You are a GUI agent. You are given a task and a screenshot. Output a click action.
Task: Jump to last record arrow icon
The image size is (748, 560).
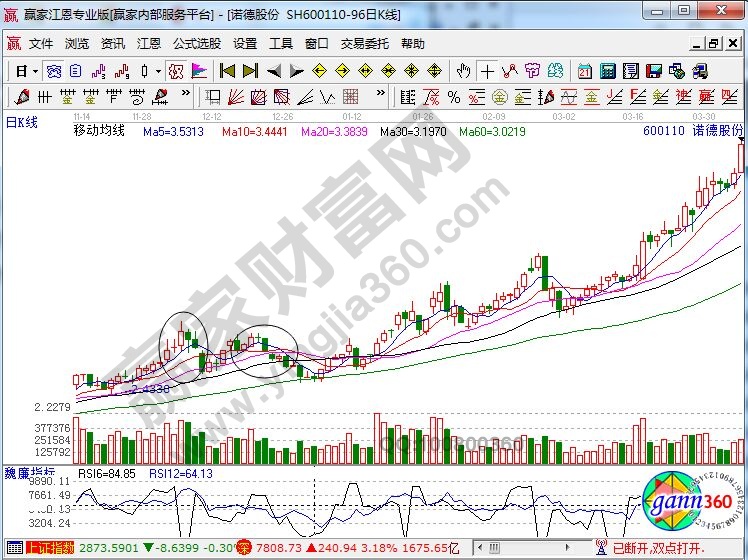coord(250,71)
